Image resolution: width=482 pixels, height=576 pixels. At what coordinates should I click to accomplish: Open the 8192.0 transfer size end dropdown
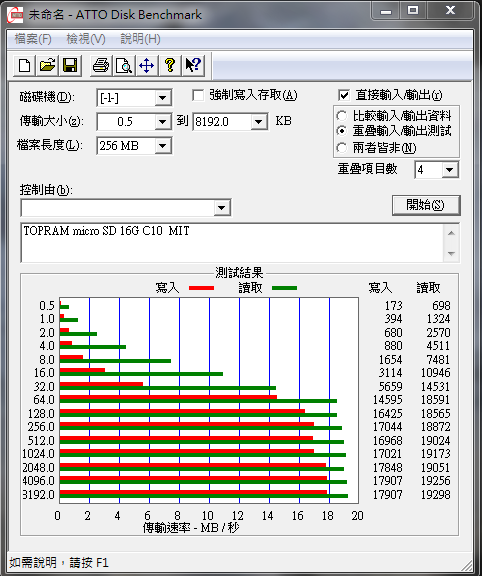(259, 122)
